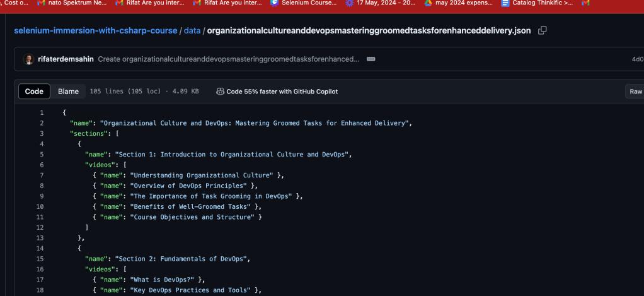Click the "sections": [ code line
Screen dimensions: 644x296
tap(95, 134)
